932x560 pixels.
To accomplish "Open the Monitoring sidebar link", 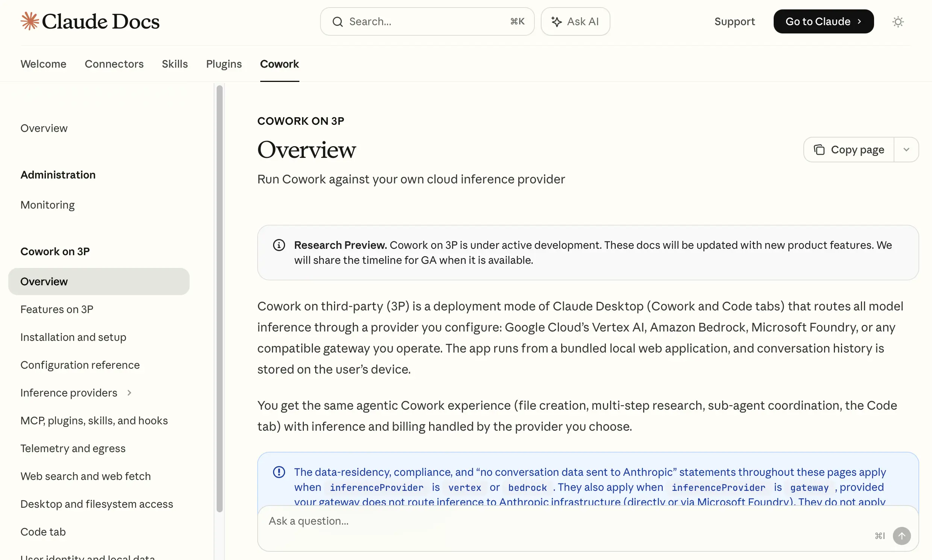I will coord(48,205).
